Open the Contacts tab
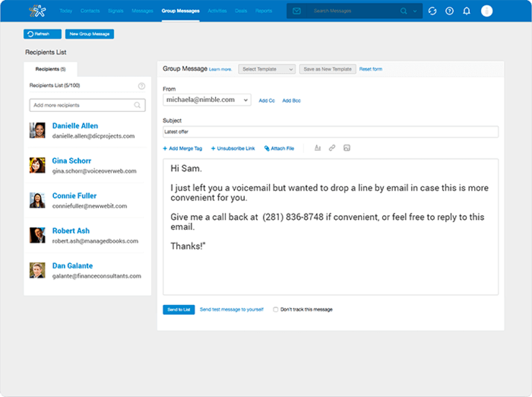 (x=90, y=11)
